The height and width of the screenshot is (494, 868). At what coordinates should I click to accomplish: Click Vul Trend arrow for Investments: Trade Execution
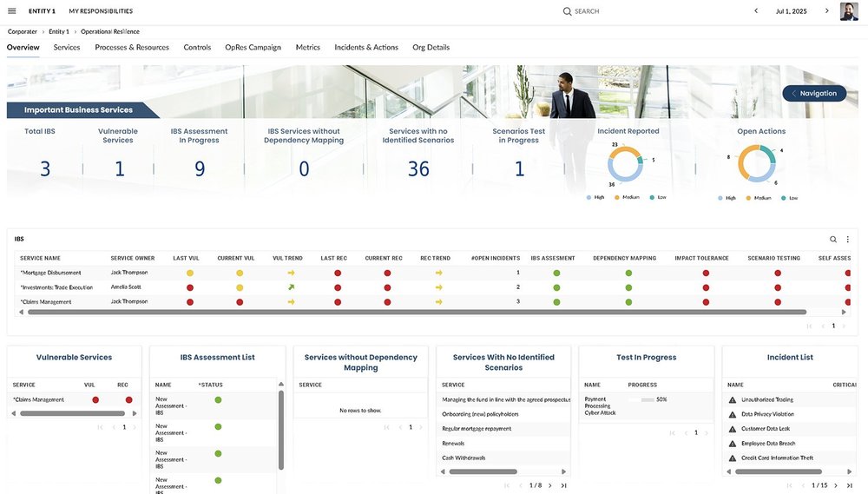coord(291,287)
